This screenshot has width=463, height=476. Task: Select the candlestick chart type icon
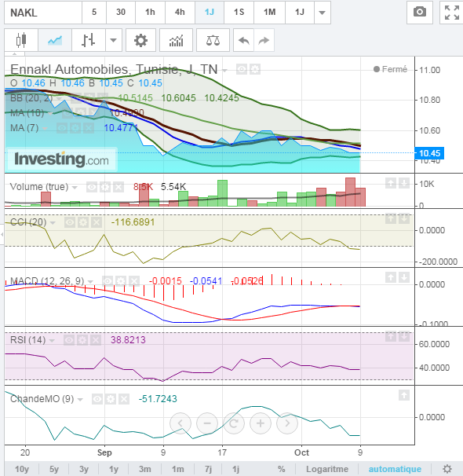(21, 40)
